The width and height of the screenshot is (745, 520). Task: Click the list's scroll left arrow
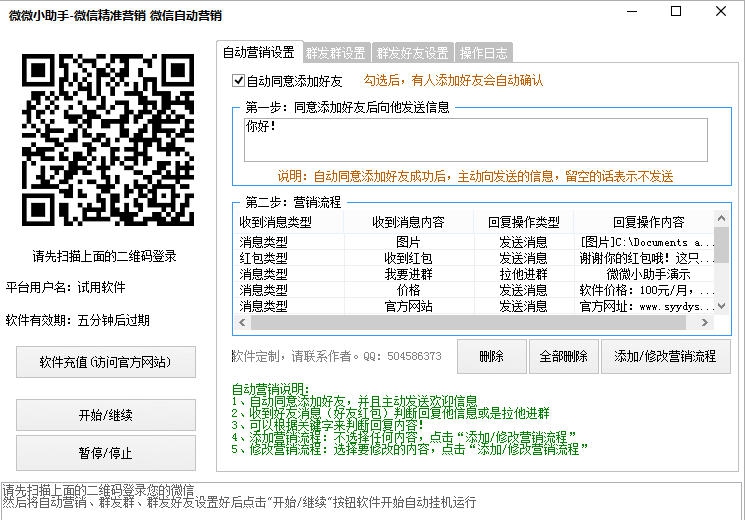(243, 322)
